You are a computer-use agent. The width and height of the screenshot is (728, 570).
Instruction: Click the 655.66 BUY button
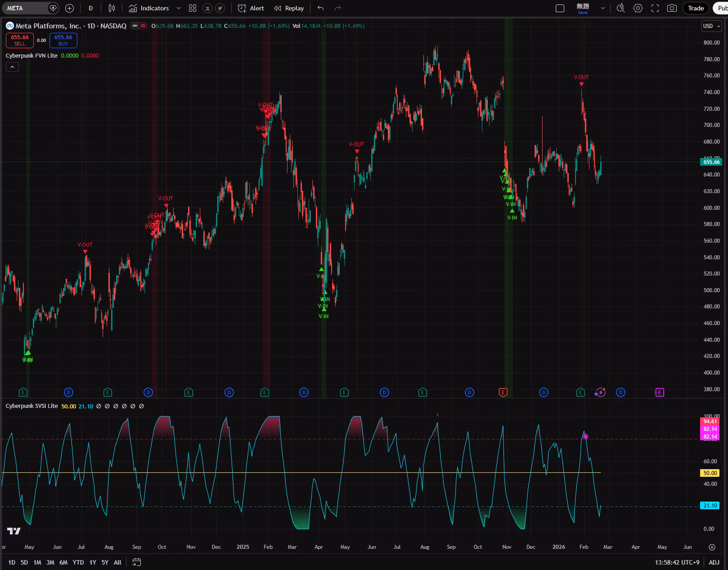[63, 41]
